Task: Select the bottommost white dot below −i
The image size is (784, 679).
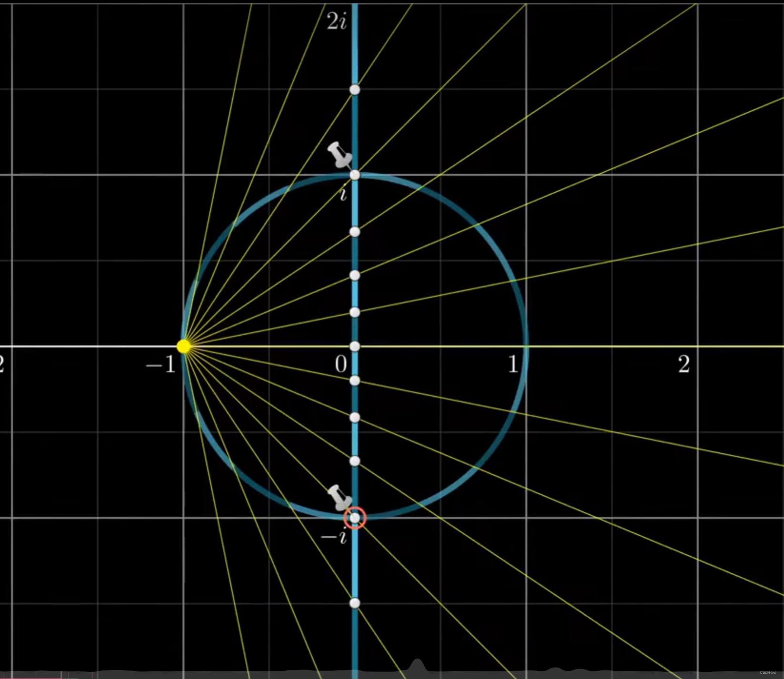Action: (355, 603)
